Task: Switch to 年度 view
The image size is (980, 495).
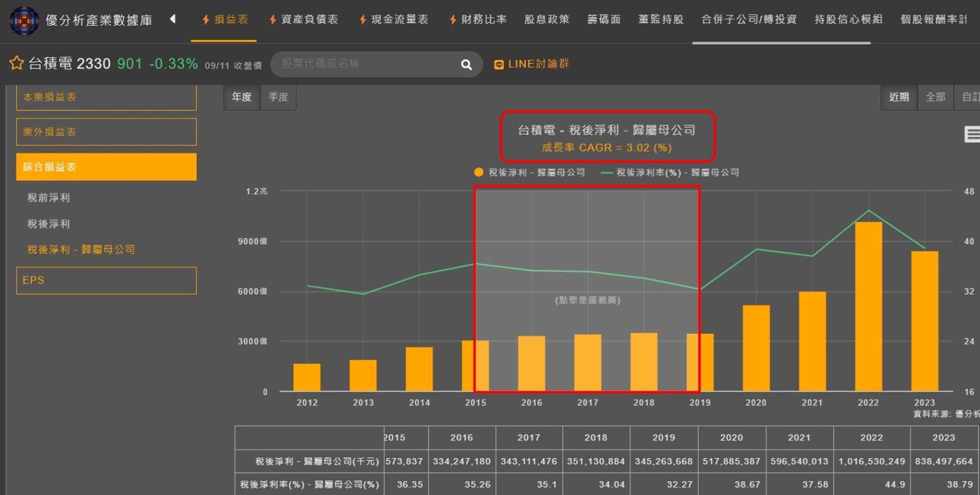Action: (x=242, y=97)
